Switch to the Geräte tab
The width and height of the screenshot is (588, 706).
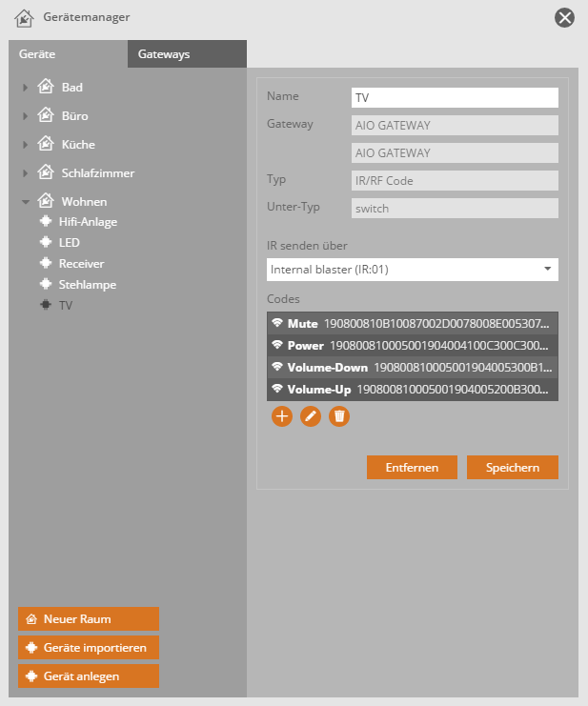(x=37, y=54)
